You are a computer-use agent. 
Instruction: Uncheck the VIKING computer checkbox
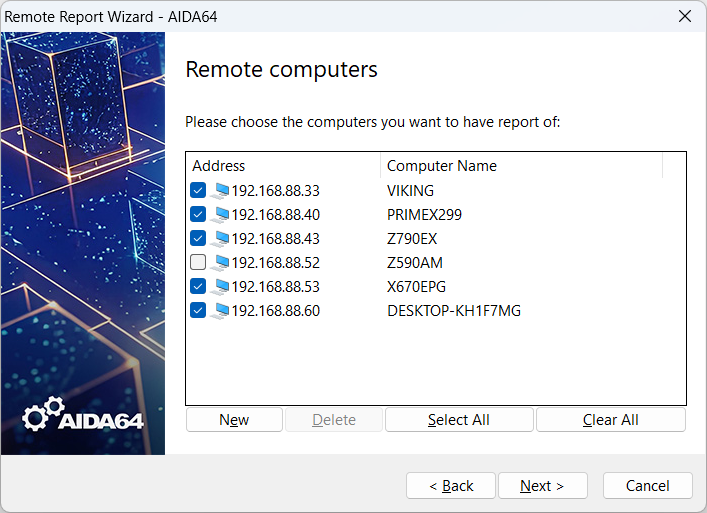pos(198,190)
